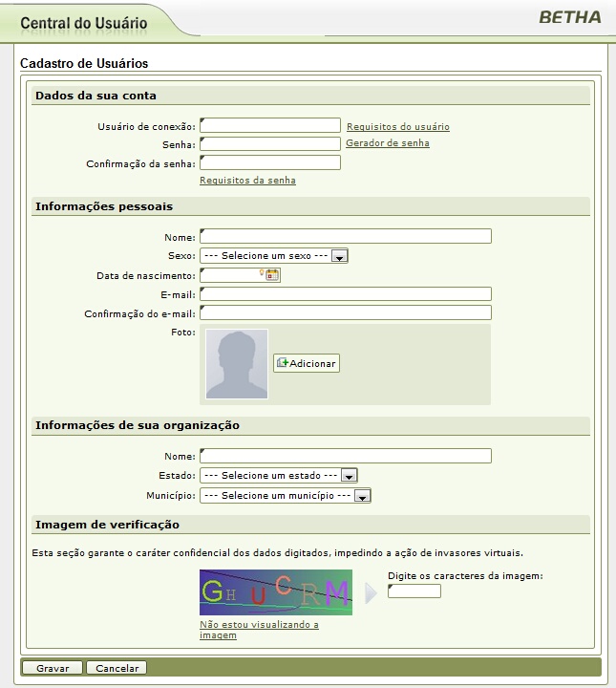Image resolution: width=616 pixels, height=688 pixels.
Task: Click the Dados da sua conta heading
Action: (96, 96)
